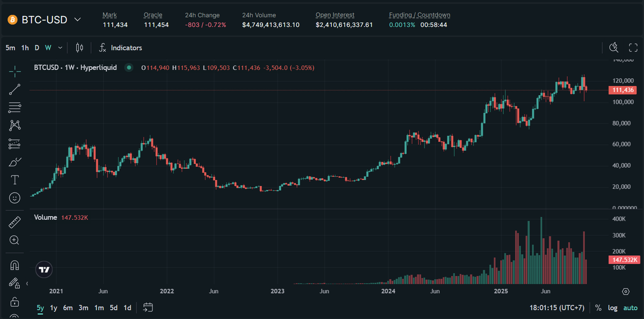Select the Trend Line drawing tool
This screenshot has height=319, width=644.
[14, 89]
